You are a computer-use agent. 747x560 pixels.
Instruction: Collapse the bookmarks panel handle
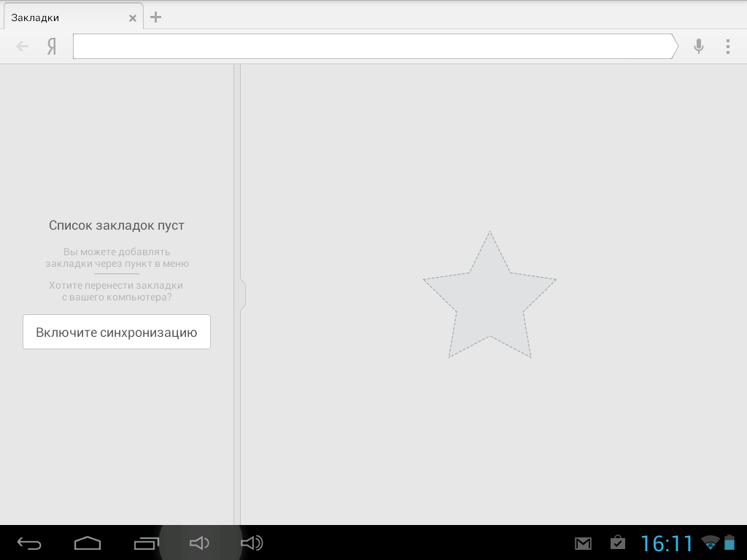(x=243, y=295)
